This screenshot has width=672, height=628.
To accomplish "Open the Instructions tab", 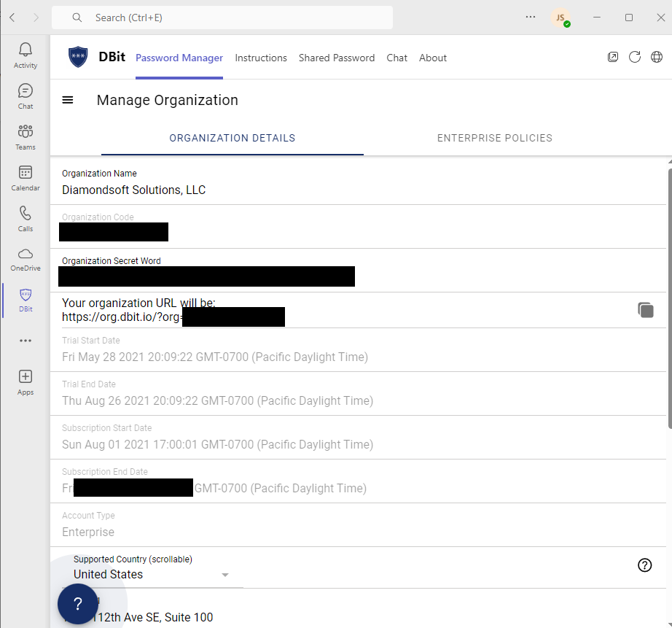I will [261, 58].
